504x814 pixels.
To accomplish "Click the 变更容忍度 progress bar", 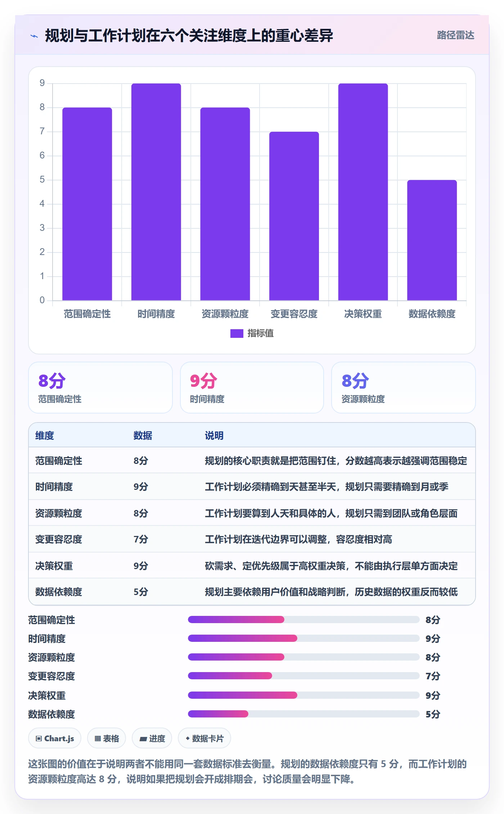I will (304, 676).
